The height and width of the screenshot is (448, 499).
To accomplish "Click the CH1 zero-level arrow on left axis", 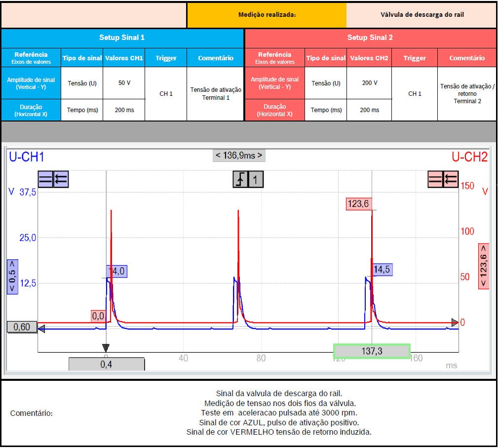I will coord(41,328).
